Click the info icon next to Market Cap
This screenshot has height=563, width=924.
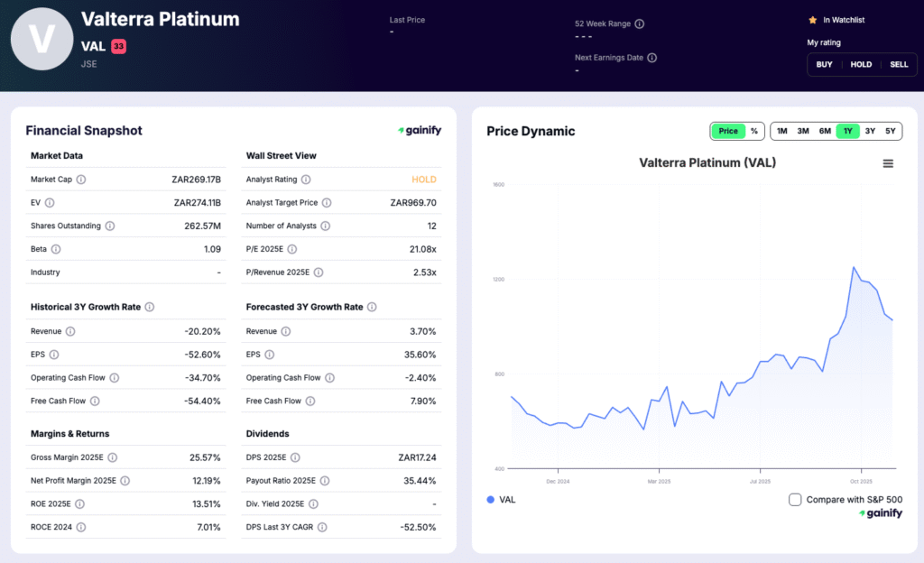coord(81,180)
